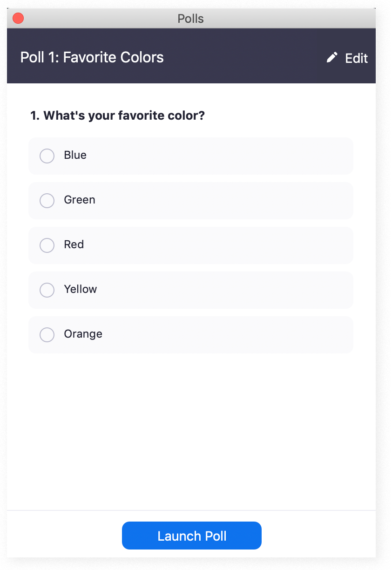Pick Yellow in the poll
392x570 pixels.
[x=47, y=290]
